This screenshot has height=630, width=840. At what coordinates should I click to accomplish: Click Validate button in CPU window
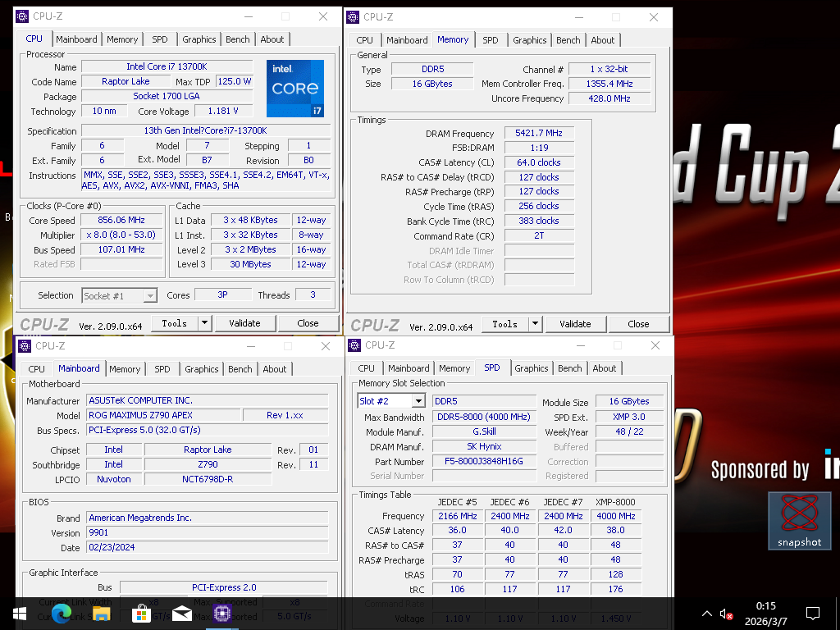click(x=244, y=323)
